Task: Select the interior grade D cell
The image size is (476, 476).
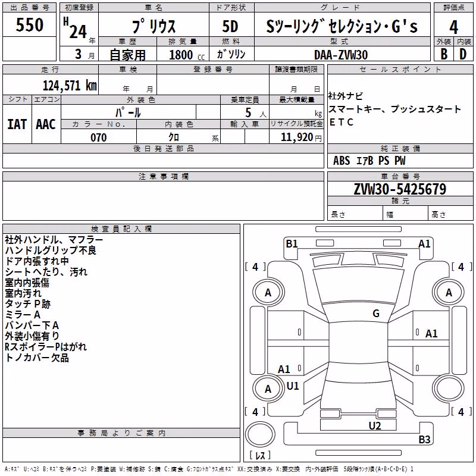Action: coord(464,54)
